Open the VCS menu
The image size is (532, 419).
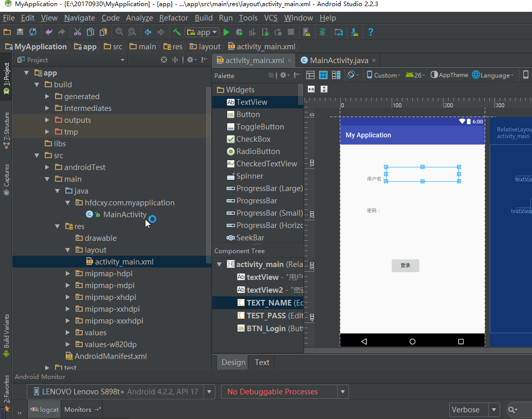[271, 18]
